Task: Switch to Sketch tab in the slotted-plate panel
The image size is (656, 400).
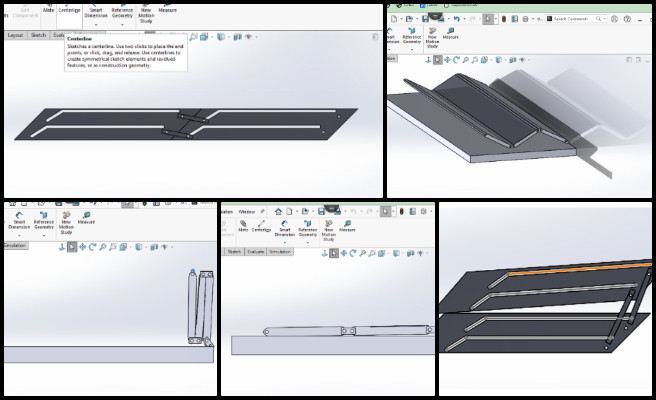Action: point(38,35)
